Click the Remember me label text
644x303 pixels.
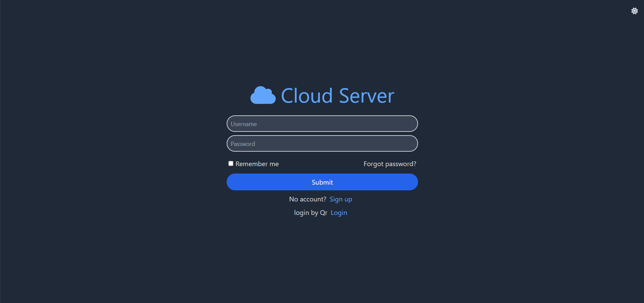[x=257, y=164]
